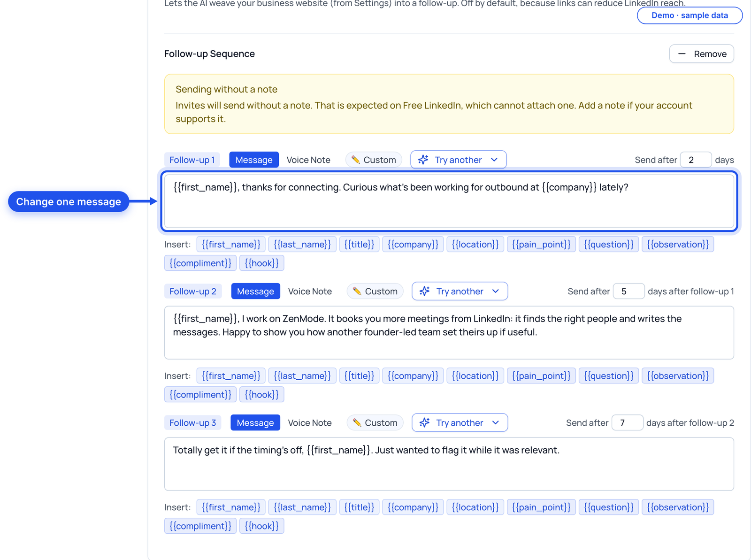751x560 pixels.
Task: Click the sparkle icon in Follow-up 2's Try another
Action: point(425,291)
